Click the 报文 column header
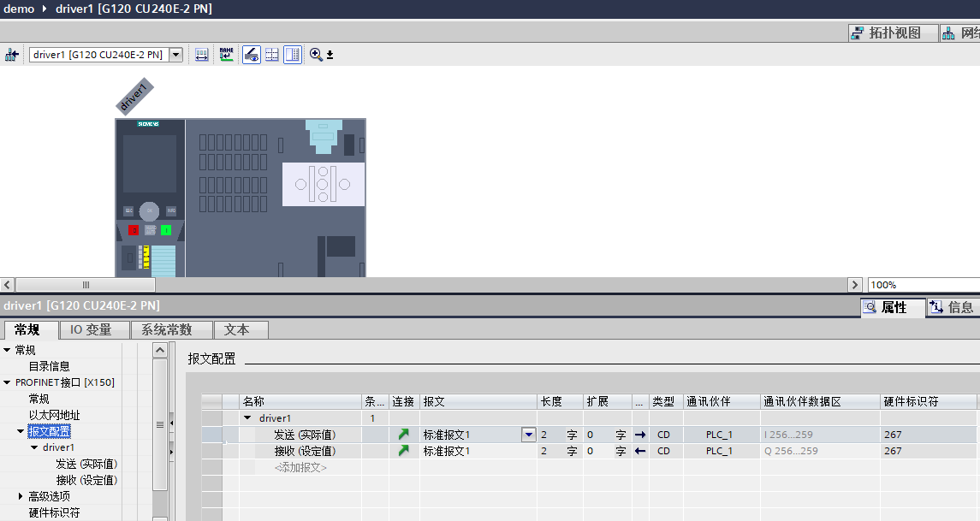 [x=478, y=401]
